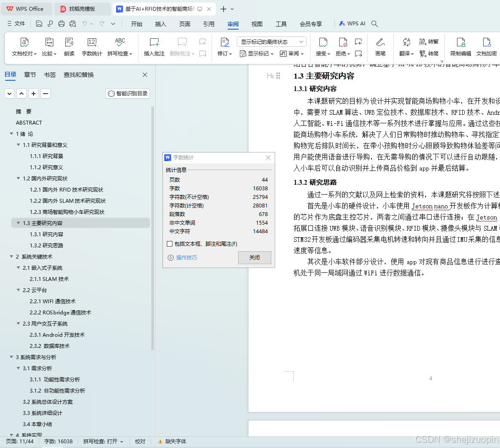Start 朗读 read aloud
This screenshot has width=500, height=448.
pos(69,47)
